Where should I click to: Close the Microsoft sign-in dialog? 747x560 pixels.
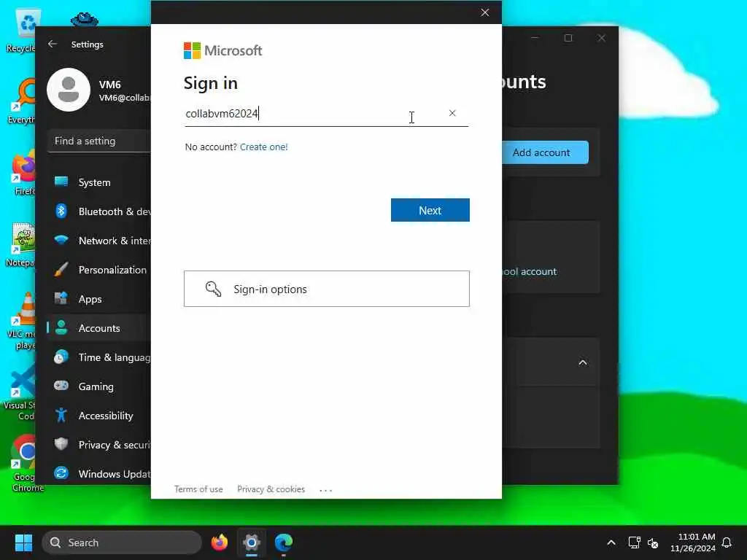(x=484, y=12)
